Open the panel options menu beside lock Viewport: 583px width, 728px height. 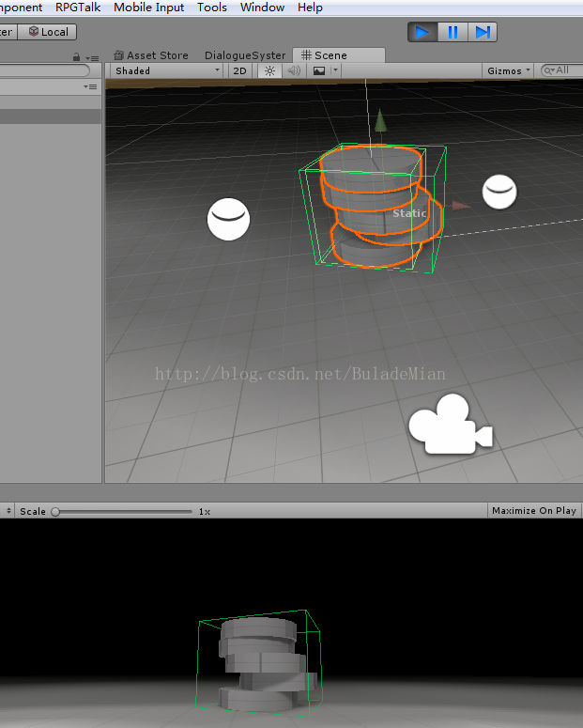pyautogui.click(x=92, y=58)
